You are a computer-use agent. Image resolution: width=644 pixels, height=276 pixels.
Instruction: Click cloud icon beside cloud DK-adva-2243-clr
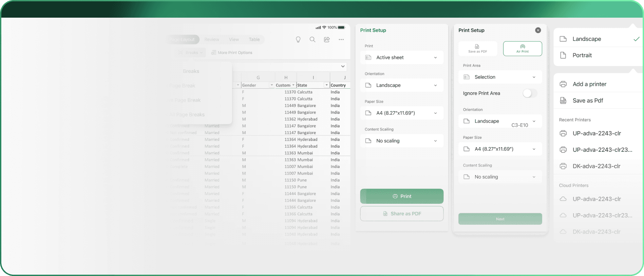[x=563, y=232]
